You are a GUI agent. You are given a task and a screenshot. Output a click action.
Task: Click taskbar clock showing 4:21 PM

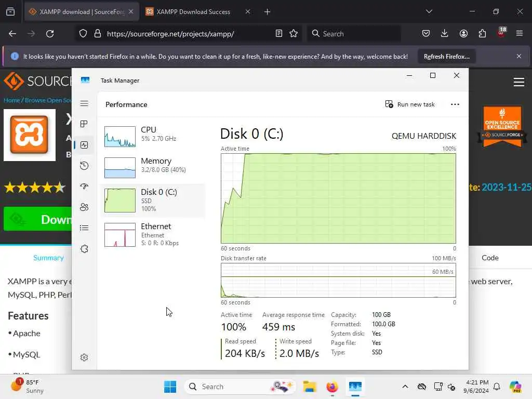click(476, 387)
